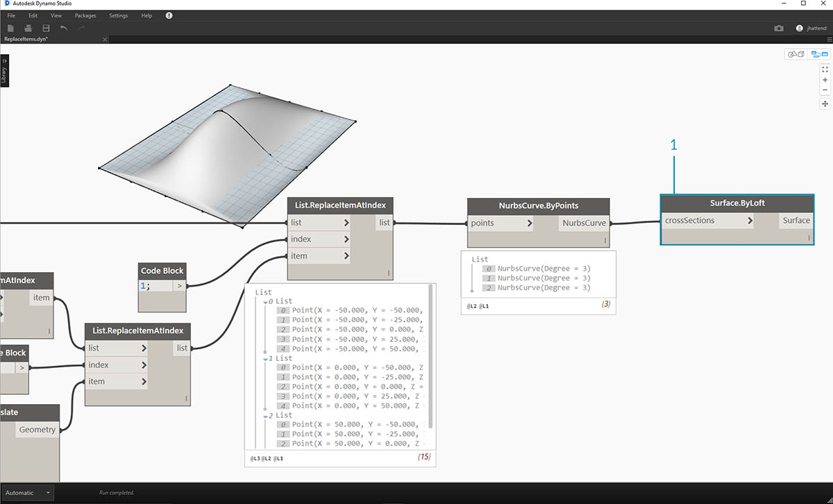Click the index 2 NurbsCurve(Degree = 3) row
This screenshot has width=833, height=504.
[537, 287]
